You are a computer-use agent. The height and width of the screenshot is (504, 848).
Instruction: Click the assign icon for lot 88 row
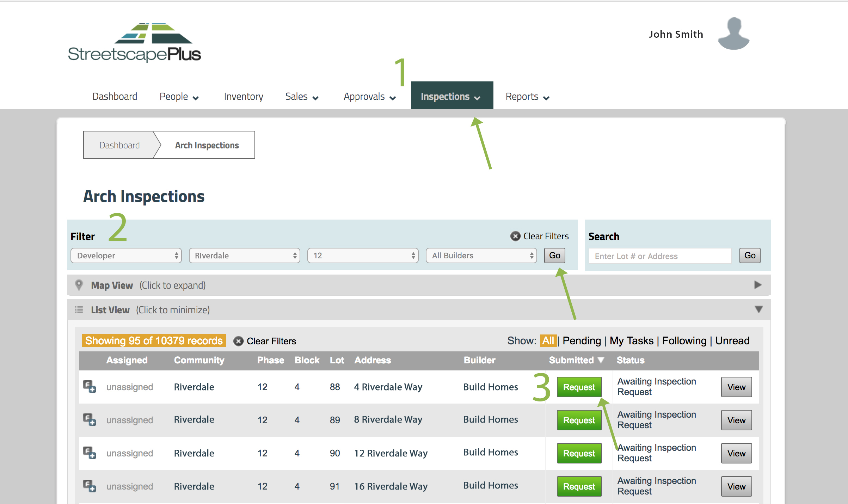(89, 387)
